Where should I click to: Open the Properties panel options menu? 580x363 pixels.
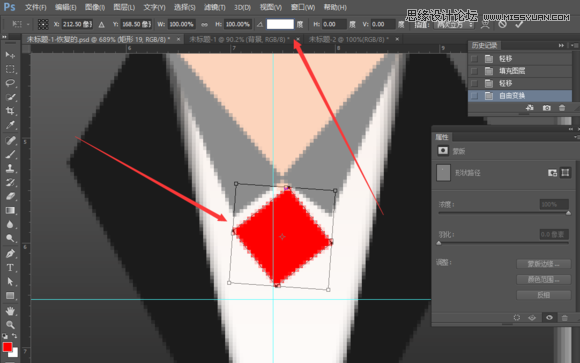point(576,137)
